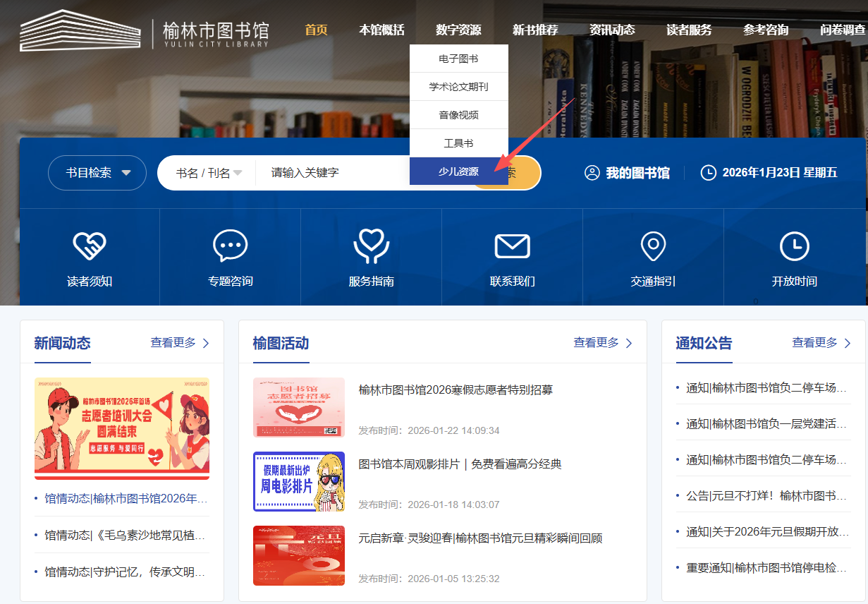Open 开放时间 clock icon
Screen dimensions: 868x604
pos(794,246)
